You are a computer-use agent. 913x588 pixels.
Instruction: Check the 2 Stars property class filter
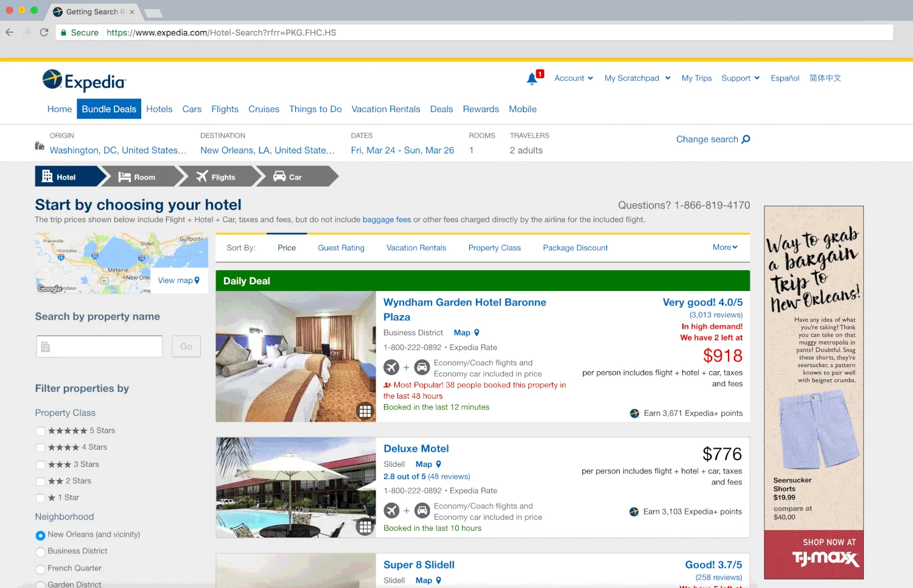(x=40, y=481)
